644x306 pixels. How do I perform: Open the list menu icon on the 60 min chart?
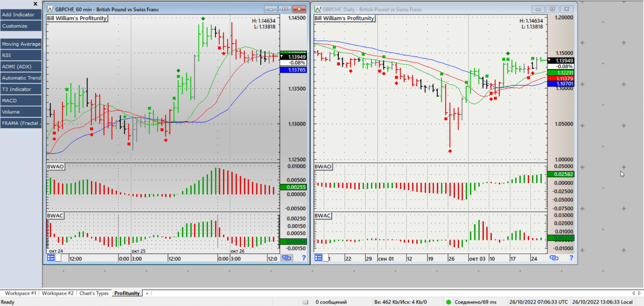51,258
